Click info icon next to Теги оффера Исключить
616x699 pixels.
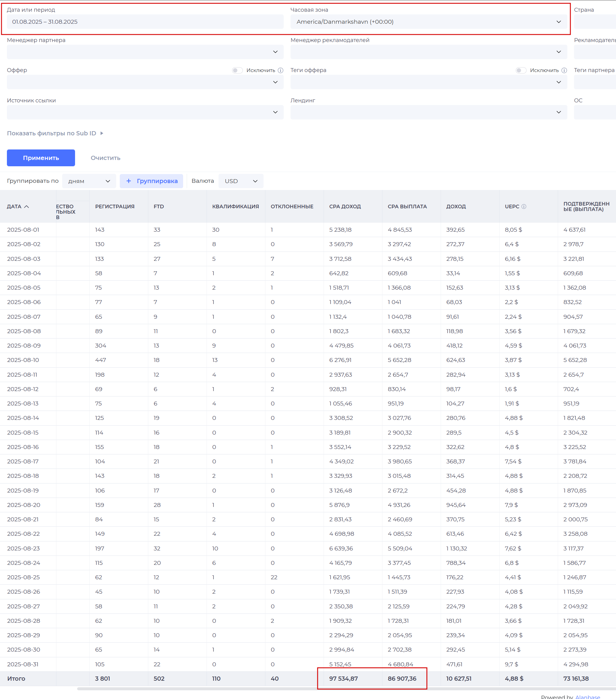[564, 71]
